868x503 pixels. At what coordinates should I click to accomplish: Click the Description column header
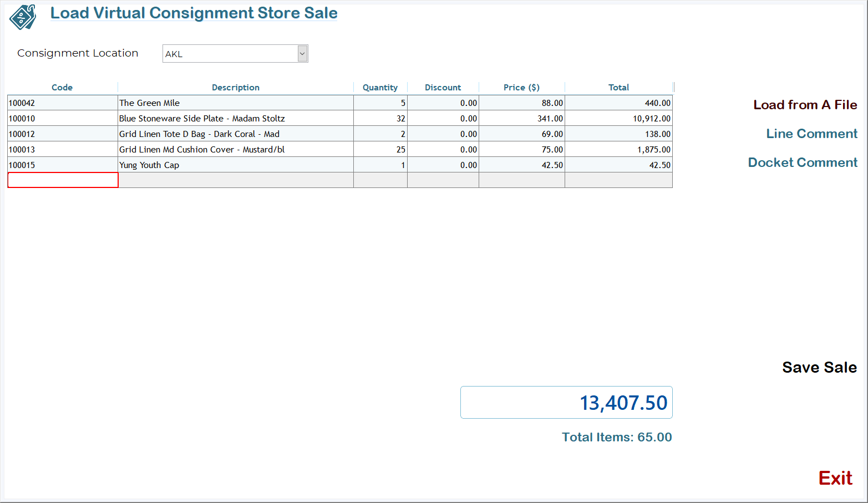tap(235, 88)
